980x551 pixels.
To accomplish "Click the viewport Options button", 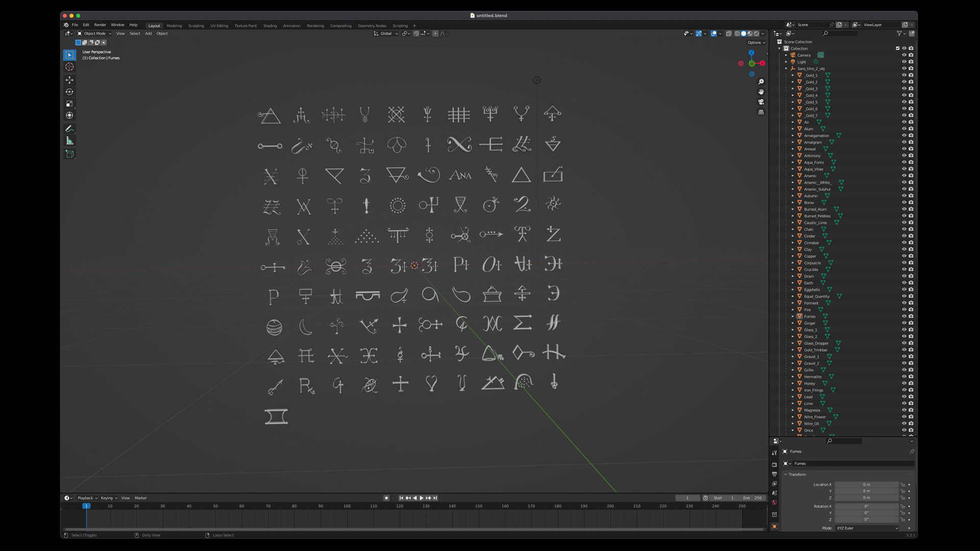I will [x=756, y=42].
